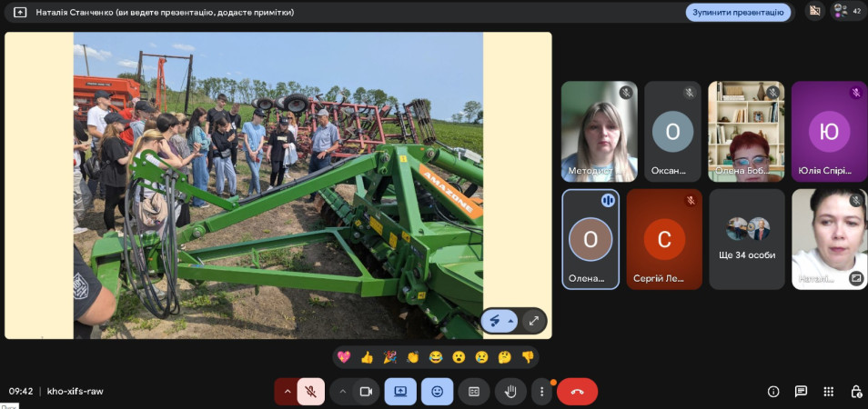Open the chat panel
868x409 pixels.
pos(801,392)
